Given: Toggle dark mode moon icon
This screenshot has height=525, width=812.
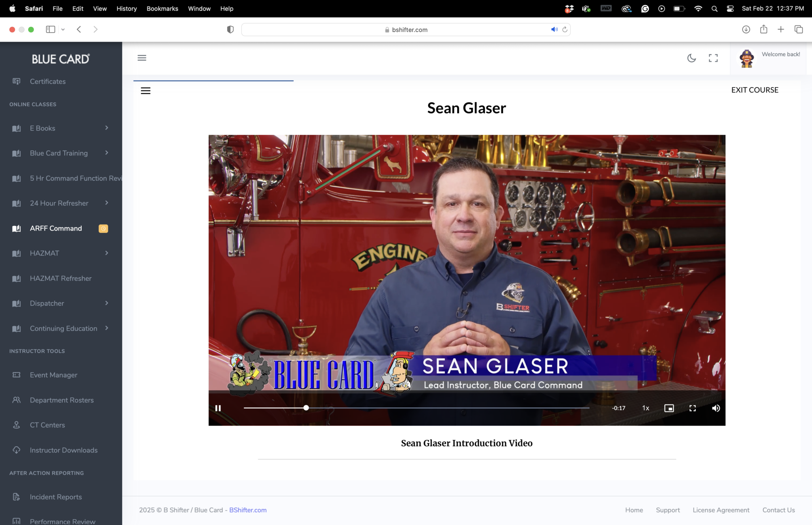Looking at the screenshot, I should point(691,58).
